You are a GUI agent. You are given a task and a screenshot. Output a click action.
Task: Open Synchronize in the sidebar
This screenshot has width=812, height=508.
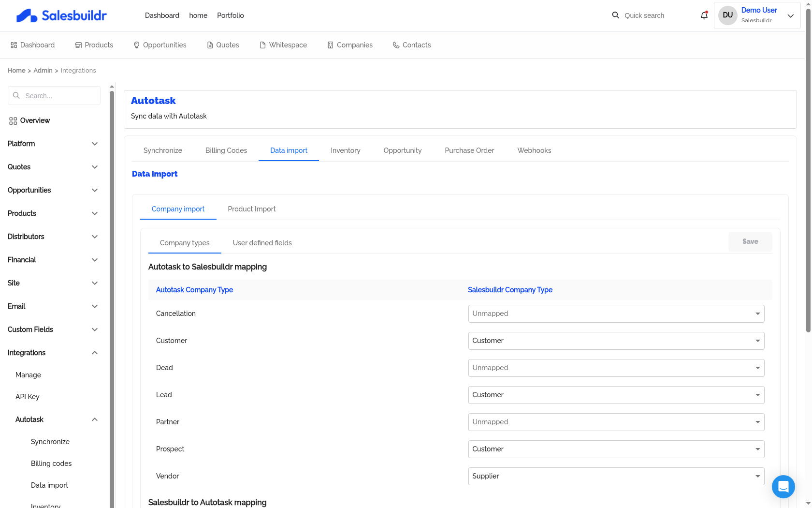pos(50,442)
